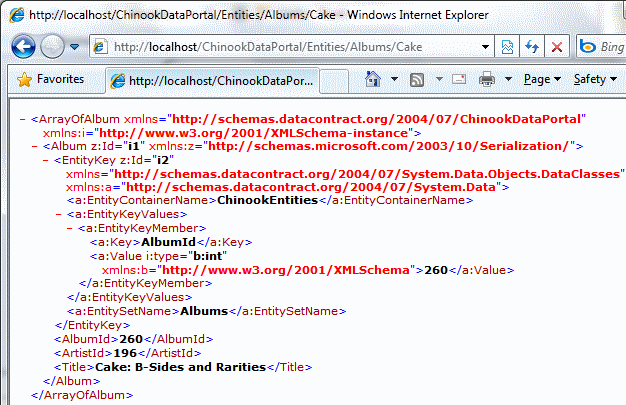626x405 pixels.
Task: Open the Favorites panel
Action: [49, 79]
